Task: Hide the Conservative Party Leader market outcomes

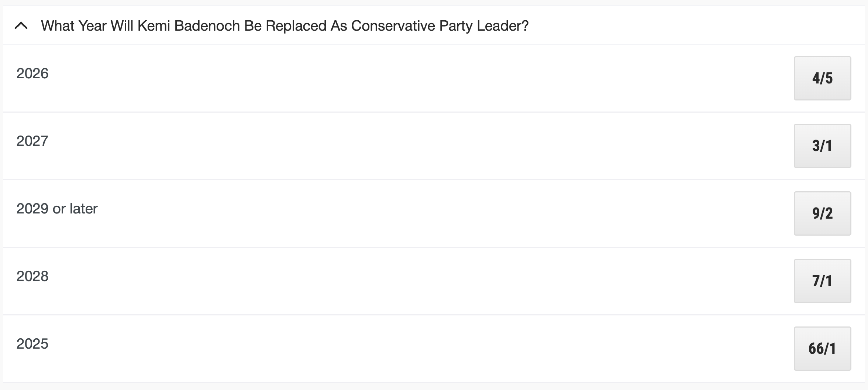Action: (21, 26)
